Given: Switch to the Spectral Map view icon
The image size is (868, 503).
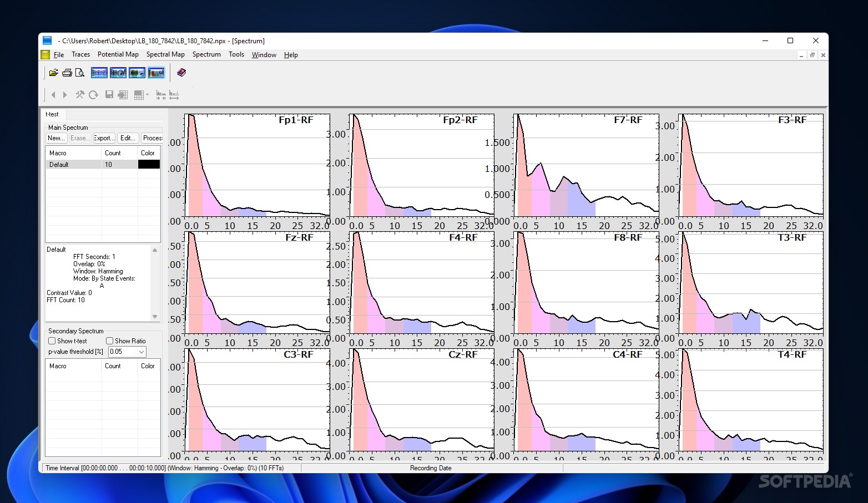Looking at the screenshot, I should point(137,73).
